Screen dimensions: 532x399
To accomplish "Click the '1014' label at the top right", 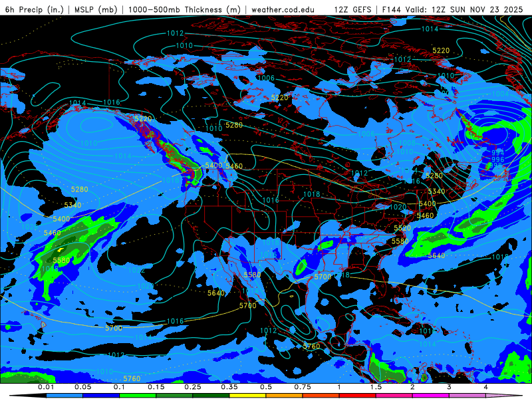I will click(x=430, y=29).
